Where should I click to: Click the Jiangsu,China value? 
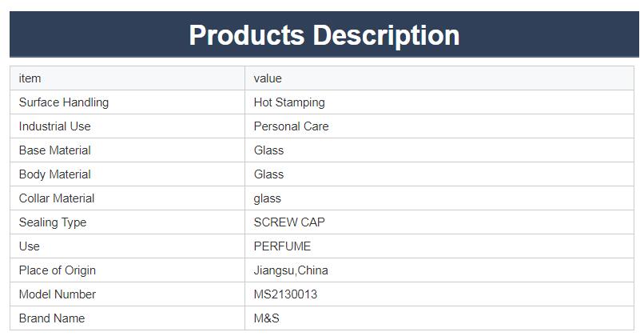click(291, 270)
